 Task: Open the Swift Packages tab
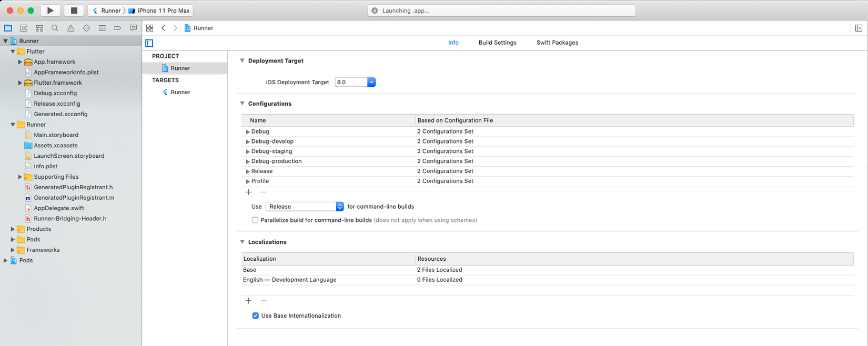(x=557, y=43)
